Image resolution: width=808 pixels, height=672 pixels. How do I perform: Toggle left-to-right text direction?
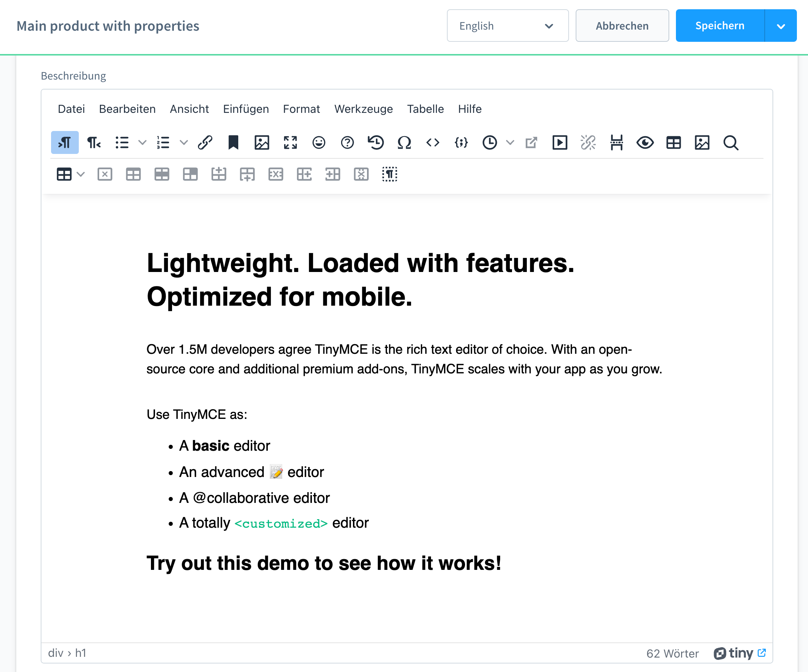(x=65, y=142)
